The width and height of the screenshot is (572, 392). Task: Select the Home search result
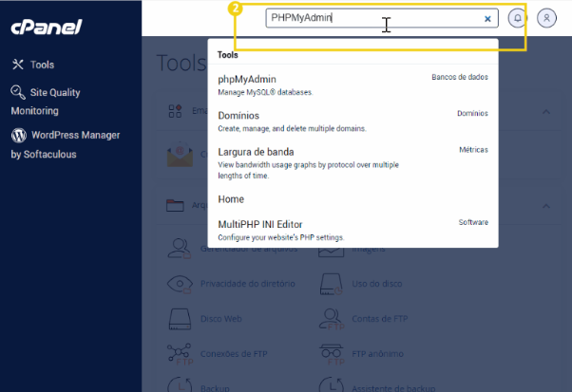pos(353,199)
